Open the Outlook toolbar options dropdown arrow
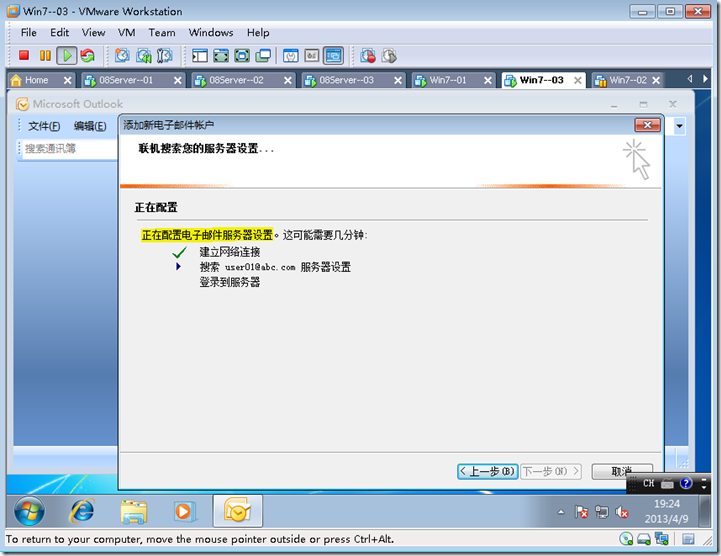Image resolution: width=721 pixels, height=556 pixels. click(679, 126)
